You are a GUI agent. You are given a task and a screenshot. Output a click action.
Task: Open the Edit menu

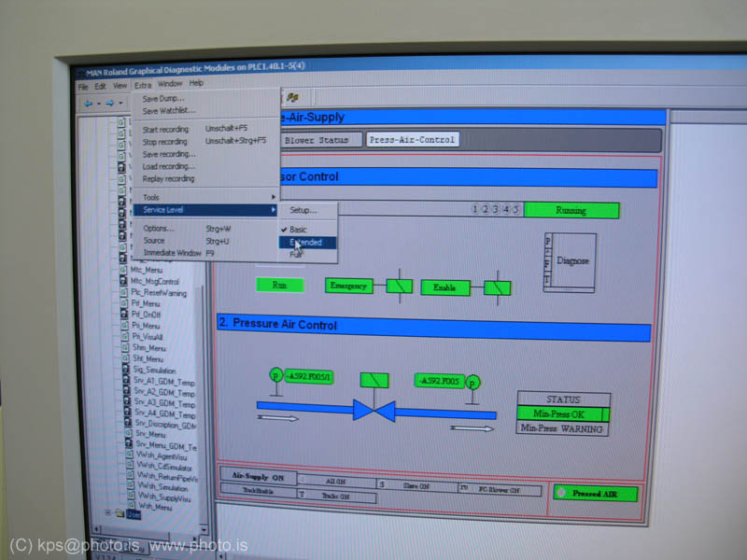(x=100, y=86)
